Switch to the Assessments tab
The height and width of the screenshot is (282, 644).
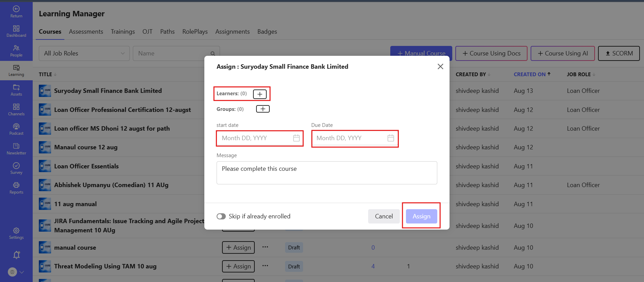click(86, 32)
